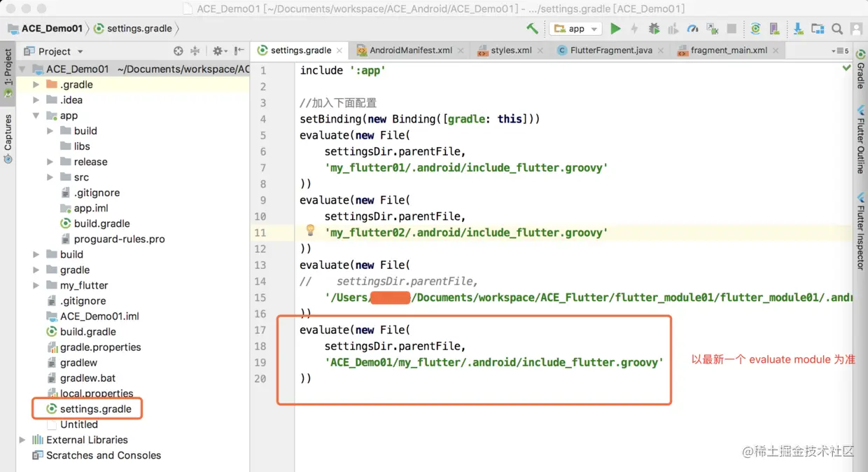The width and height of the screenshot is (868, 472).
Task: Expand the .idea folder
Action: [36, 100]
